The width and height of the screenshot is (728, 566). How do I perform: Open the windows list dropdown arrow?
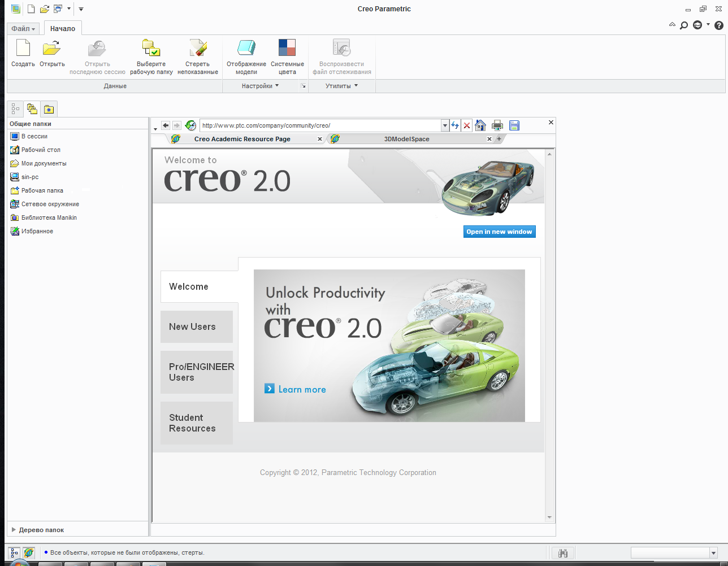click(69, 9)
